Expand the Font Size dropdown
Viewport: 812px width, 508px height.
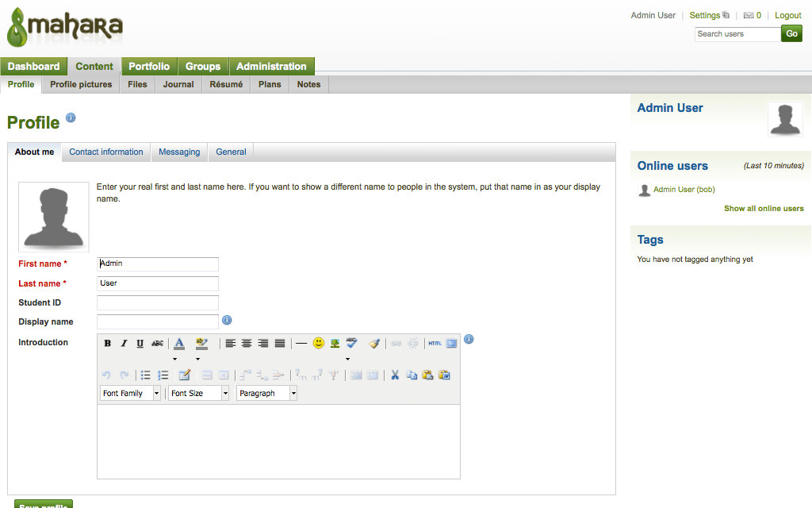(199, 394)
